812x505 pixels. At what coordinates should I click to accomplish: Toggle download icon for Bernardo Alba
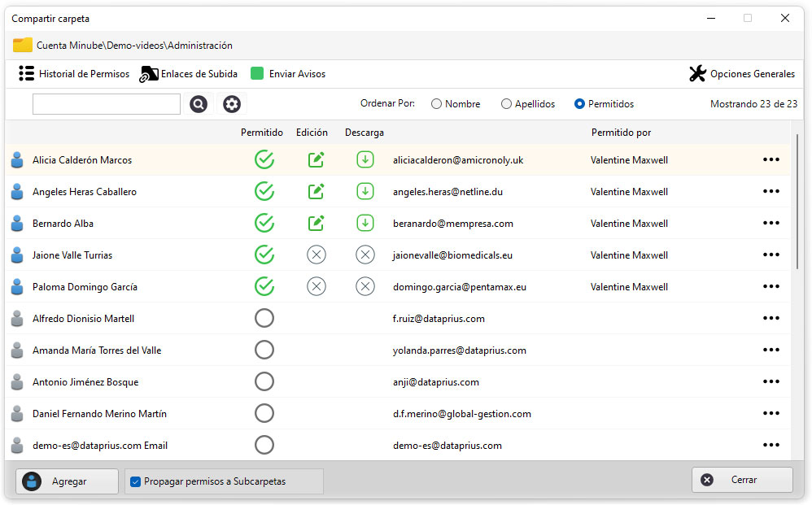pyautogui.click(x=365, y=223)
